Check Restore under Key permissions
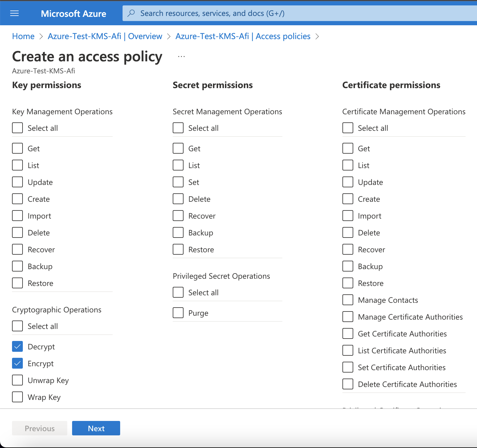Viewport: 477px width, 448px height. coord(17,283)
